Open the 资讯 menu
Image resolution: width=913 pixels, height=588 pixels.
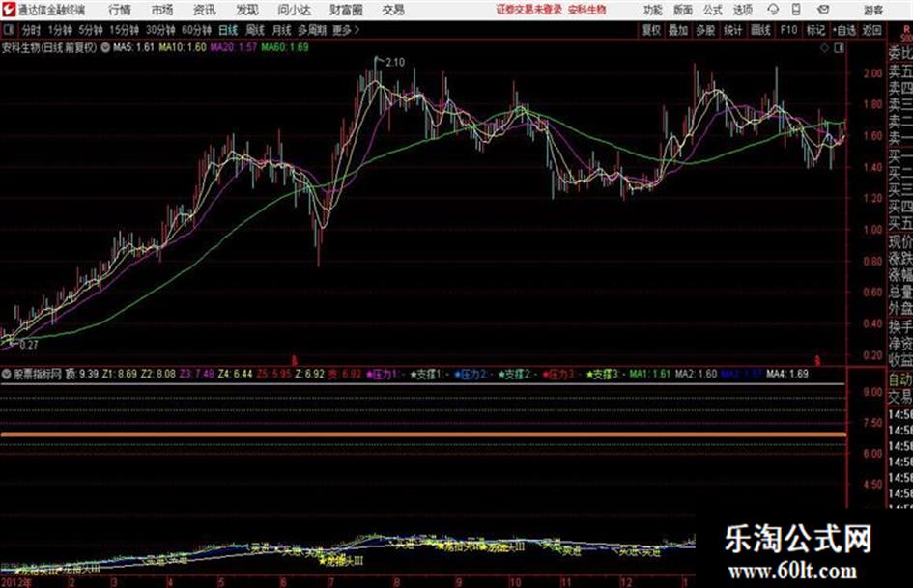tap(205, 10)
